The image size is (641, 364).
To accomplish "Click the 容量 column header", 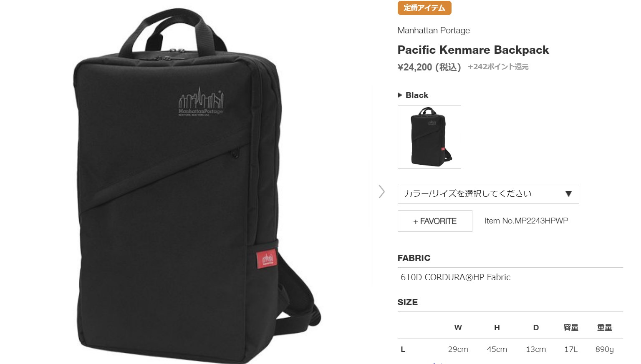I will [x=571, y=328].
